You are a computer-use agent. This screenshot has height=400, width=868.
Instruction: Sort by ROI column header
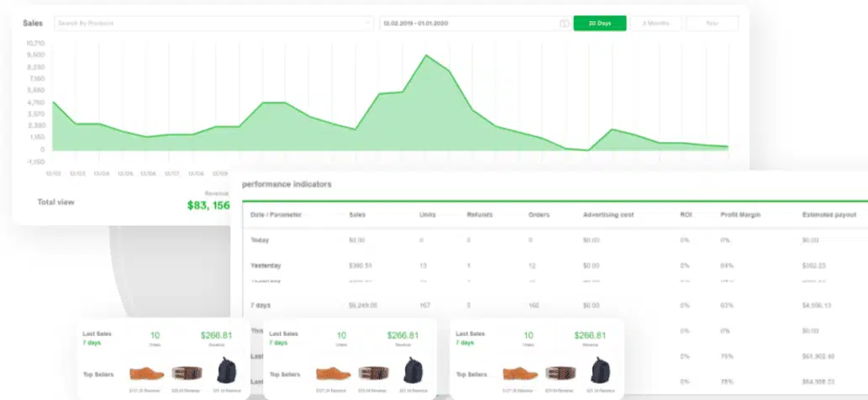686,214
